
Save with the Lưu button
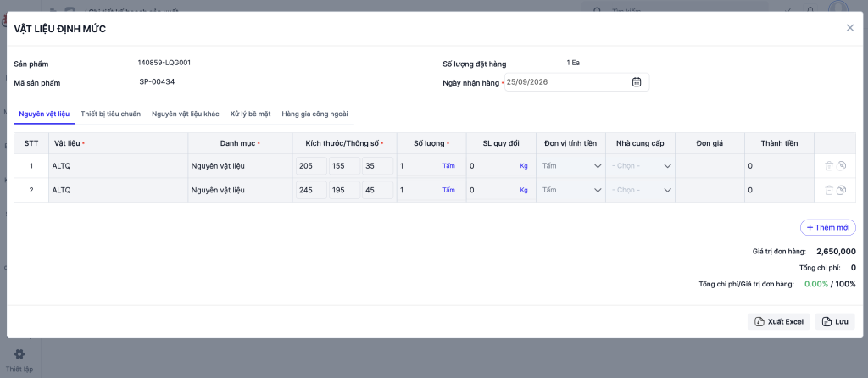[835, 321]
